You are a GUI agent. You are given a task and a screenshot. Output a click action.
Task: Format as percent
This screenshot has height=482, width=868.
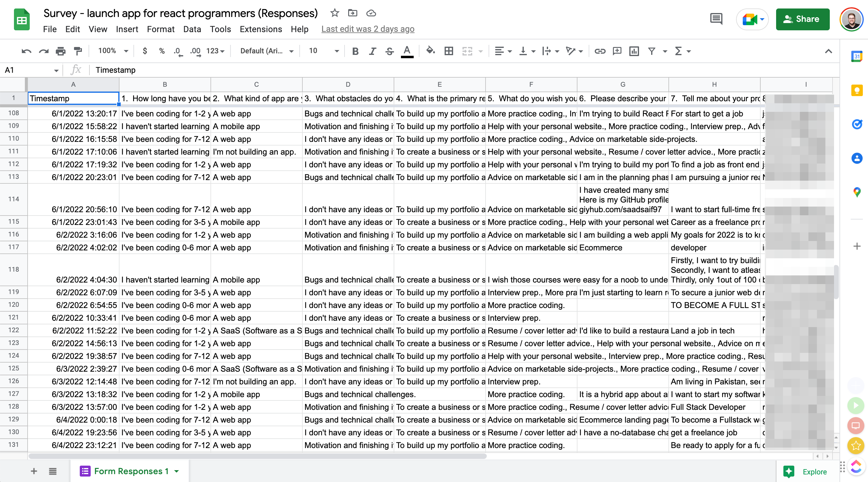tap(162, 51)
